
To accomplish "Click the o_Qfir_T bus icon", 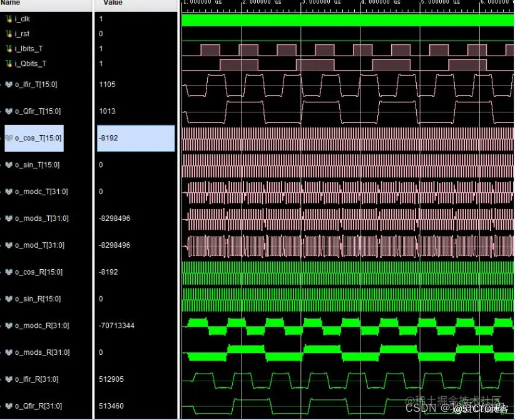I will coord(9,111).
